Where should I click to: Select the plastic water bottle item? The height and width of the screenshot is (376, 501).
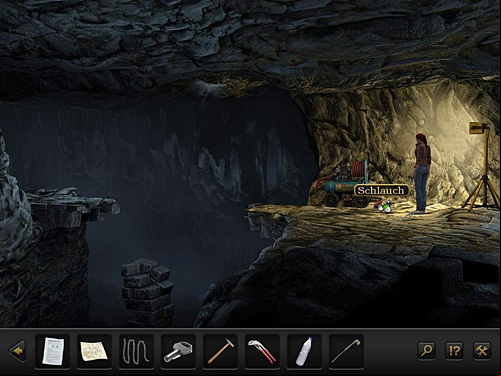point(305,351)
